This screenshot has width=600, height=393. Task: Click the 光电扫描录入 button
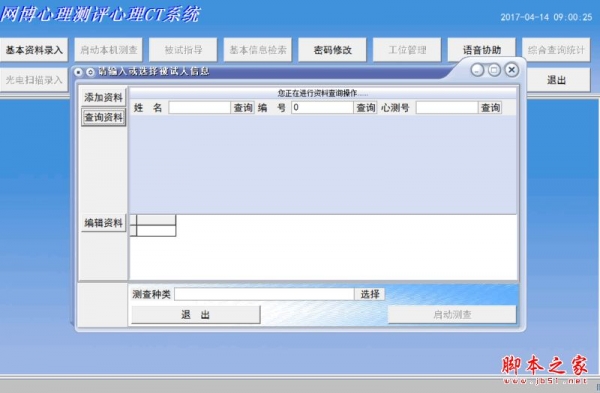click(34, 80)
